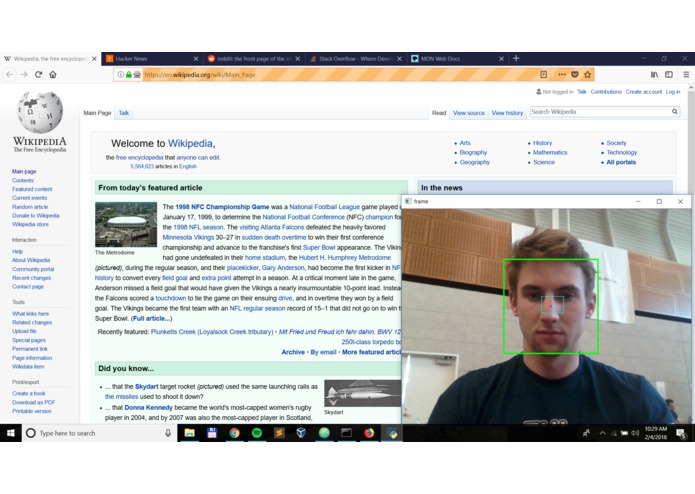Reload the page with the refresh icon
The height and width of the screenshot is (494, 695).
click(39, 74)
